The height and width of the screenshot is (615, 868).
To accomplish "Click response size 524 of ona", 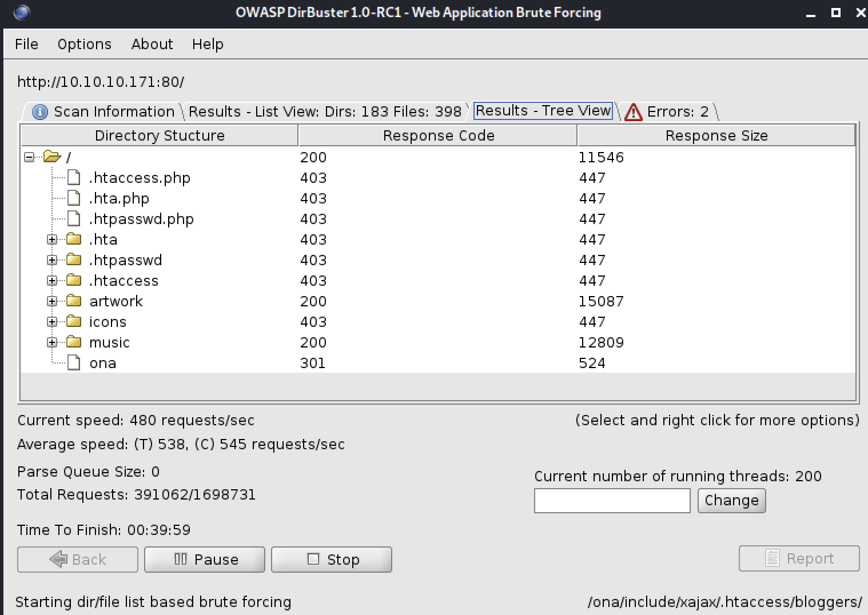I will point(592,363).
